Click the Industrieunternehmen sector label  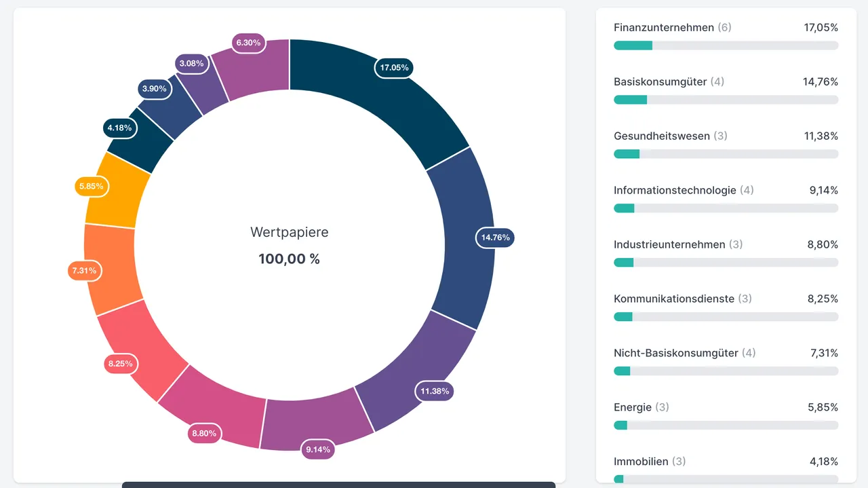coord(669,244)
